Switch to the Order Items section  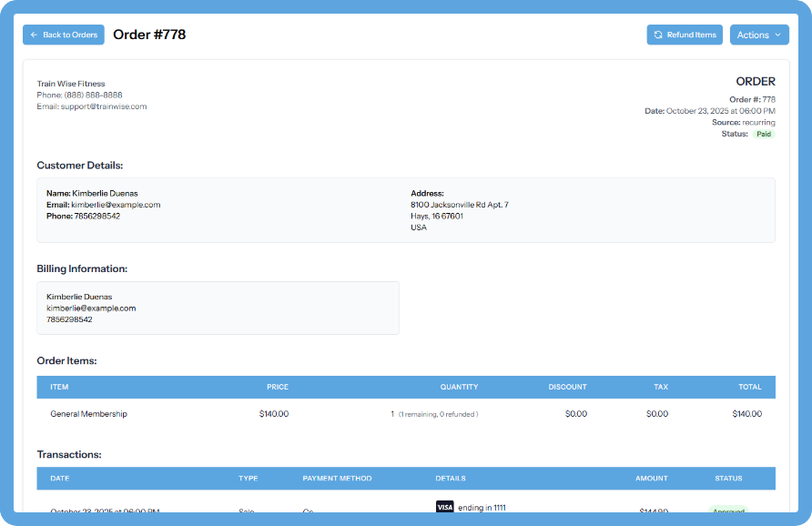pos(66,360)
